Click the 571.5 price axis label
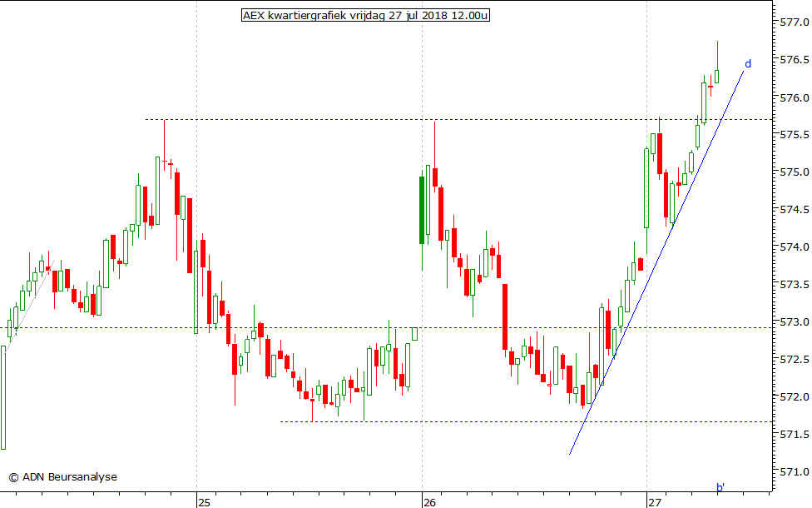This screenshot has width=812, height=508. 794,435
